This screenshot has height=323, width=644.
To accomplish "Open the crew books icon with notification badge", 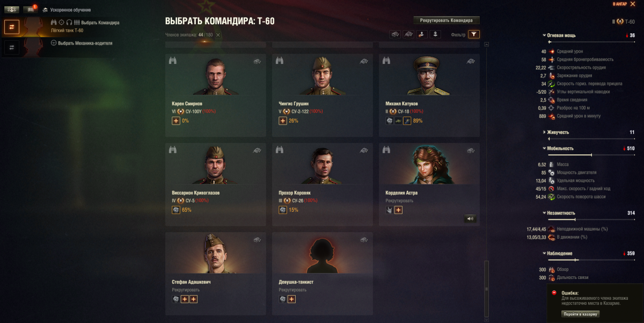I will click(28, 10).
